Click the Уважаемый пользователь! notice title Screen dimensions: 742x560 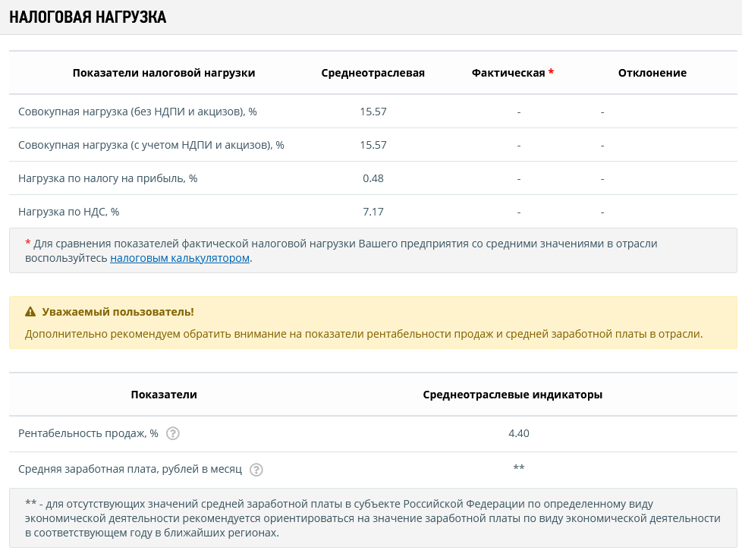point(118,312)
